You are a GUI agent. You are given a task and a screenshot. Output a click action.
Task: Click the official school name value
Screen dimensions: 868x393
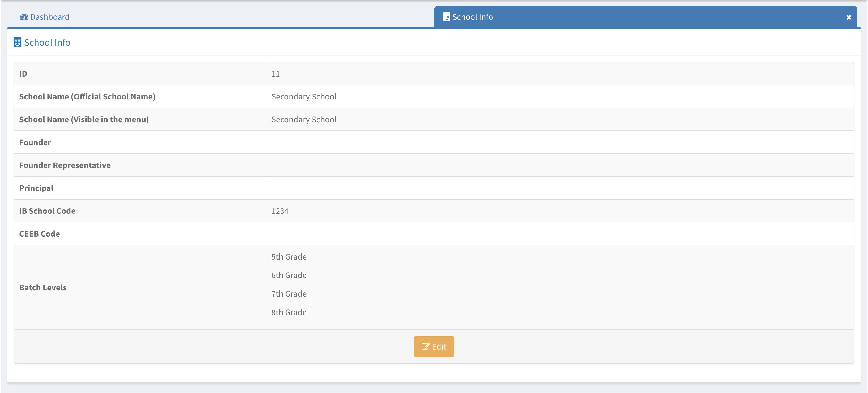[x=304, y=97]
